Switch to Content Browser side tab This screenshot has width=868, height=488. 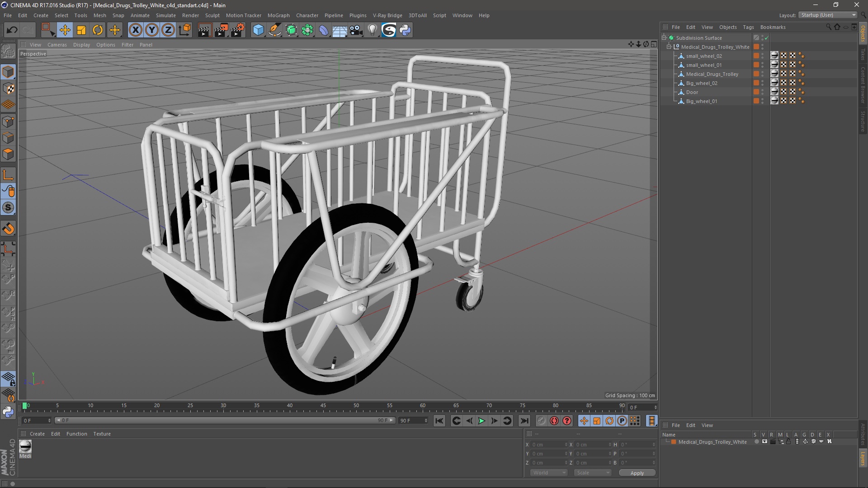click(863, 85)
